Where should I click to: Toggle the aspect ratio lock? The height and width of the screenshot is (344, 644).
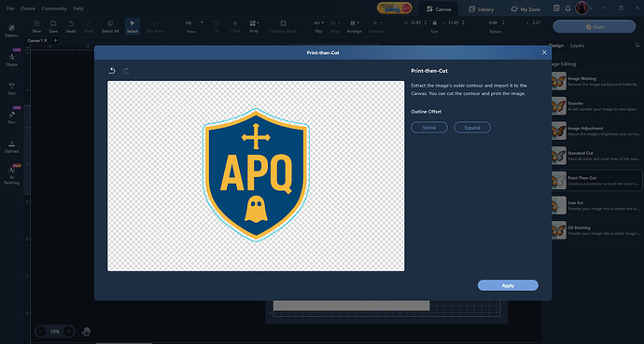[x=435, y=23]
